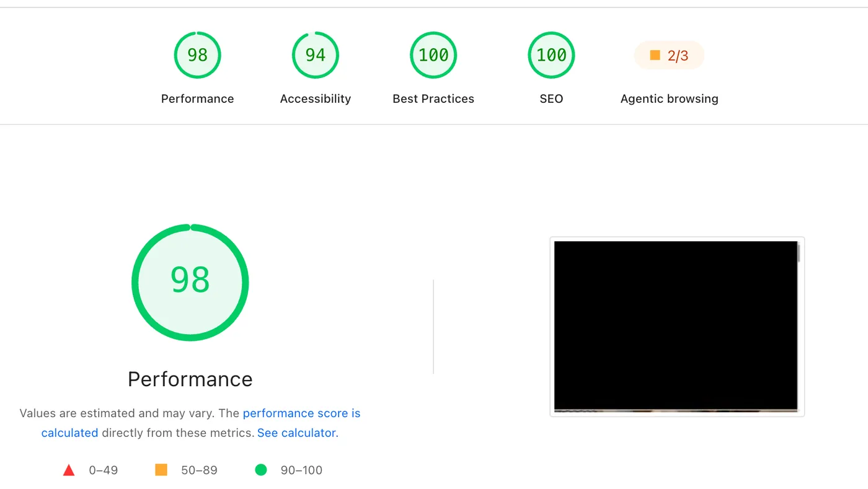Click the red triangle 0–49 legend icon
This screenshot has width=868, height=489.
point(69,470)
